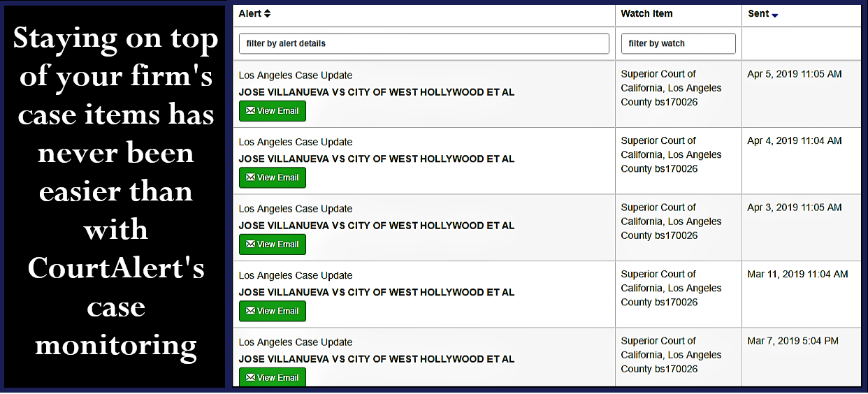View Email for the Mar 7, 2019 alert
Image resolution: width=868 pixels, height=394 pixels.
pos(273,377)
